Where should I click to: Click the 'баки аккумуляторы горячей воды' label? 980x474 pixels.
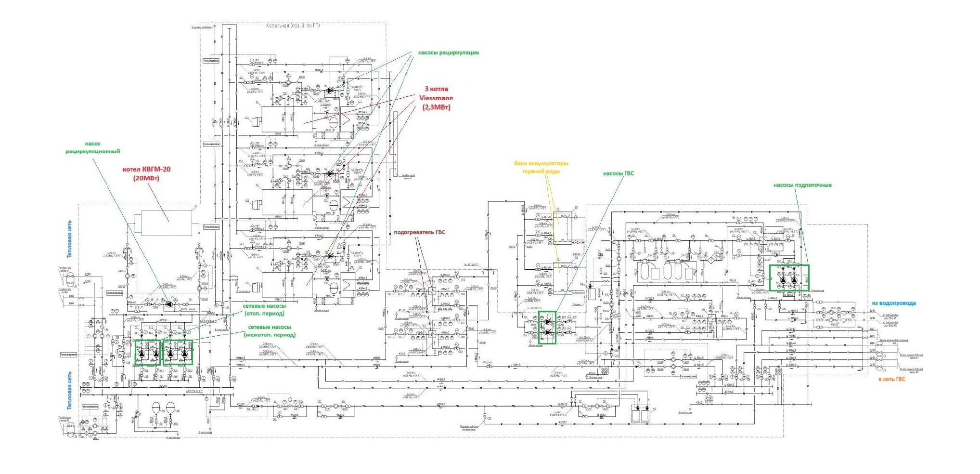point(541,167)
